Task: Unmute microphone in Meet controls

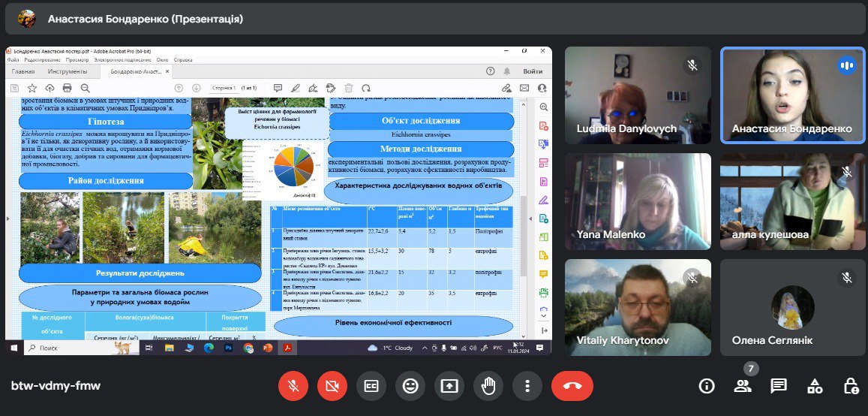Action: [293, 386]
